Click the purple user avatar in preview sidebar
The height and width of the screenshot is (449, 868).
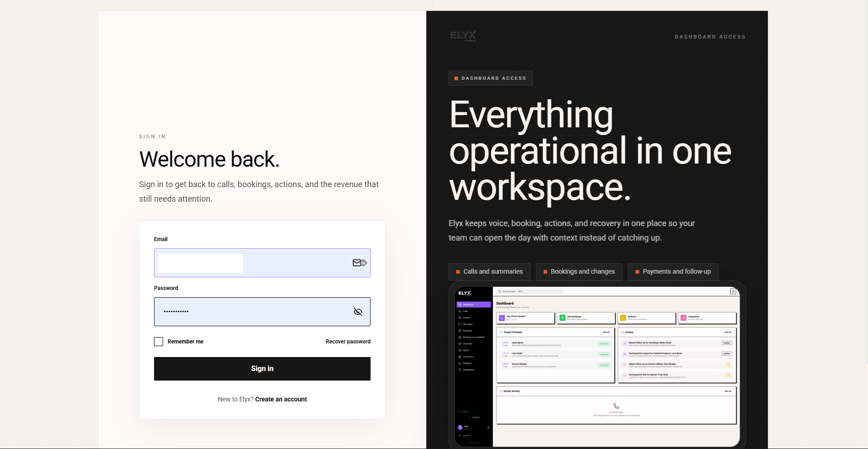[460, 427]
